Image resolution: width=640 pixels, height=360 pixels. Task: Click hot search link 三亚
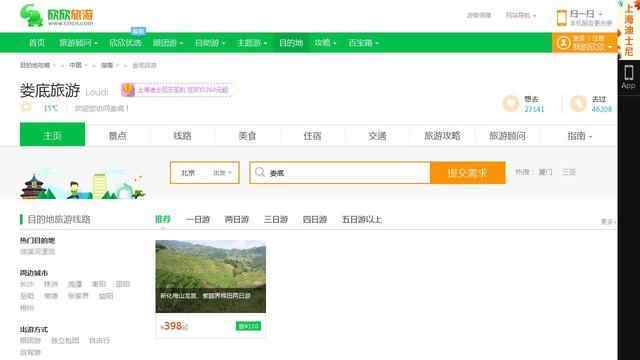tap(569, 172)
